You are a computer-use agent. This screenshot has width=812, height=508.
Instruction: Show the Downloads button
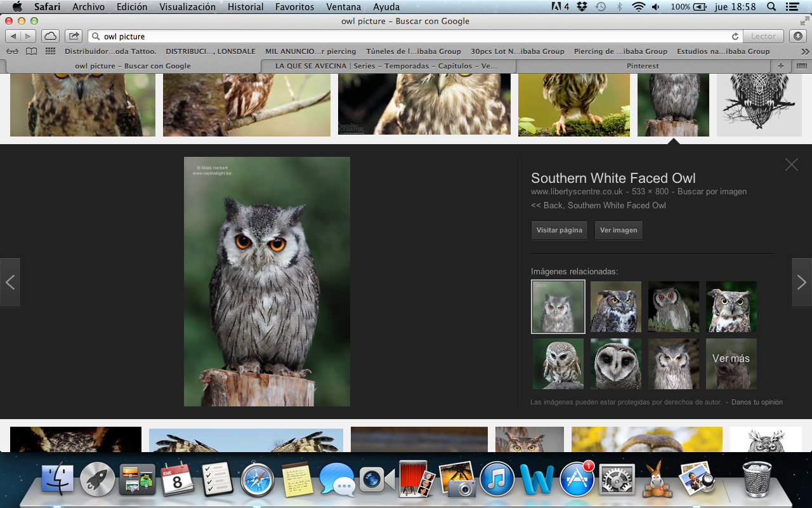(x=798, y=36)
